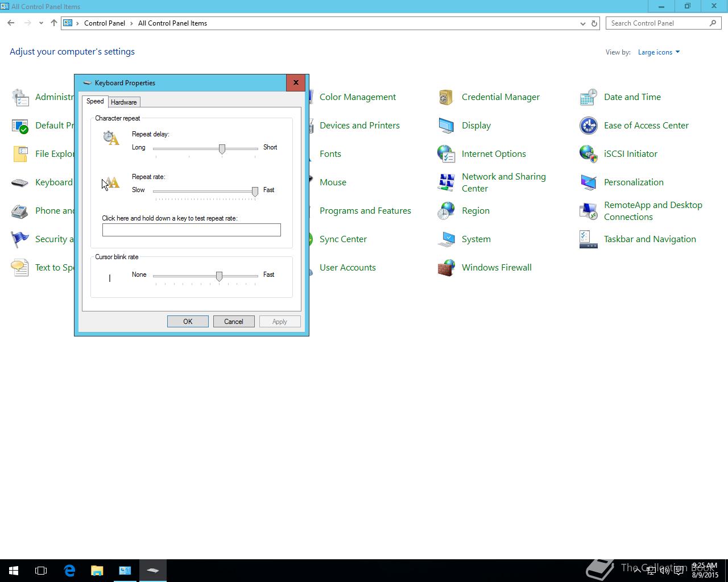Click the Windows Firewall brick wall icon
This screenshot has height=582, width=728.
coord(446,268)
